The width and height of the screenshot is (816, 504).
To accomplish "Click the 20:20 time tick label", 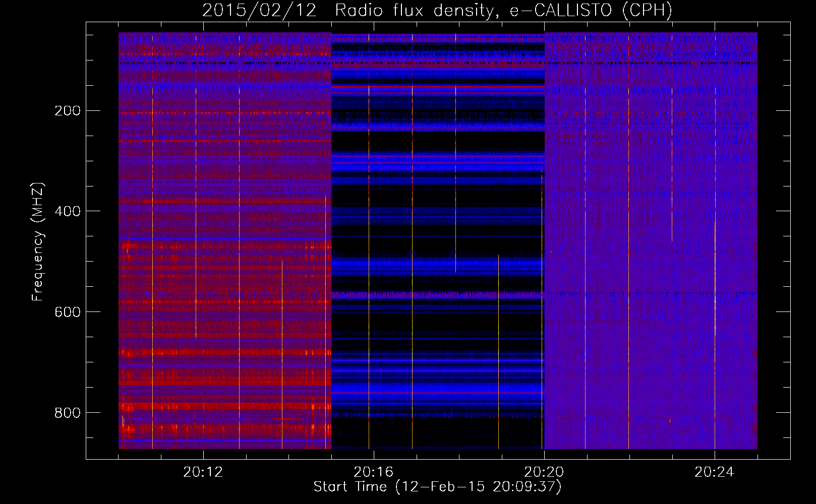I will tap(544, 472).
